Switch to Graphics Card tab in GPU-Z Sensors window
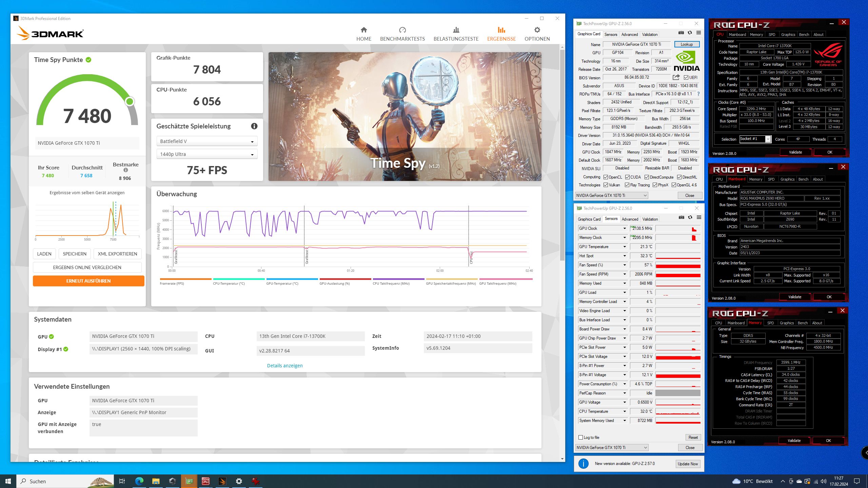Screen dimensions: 868x488 [589, 219]
